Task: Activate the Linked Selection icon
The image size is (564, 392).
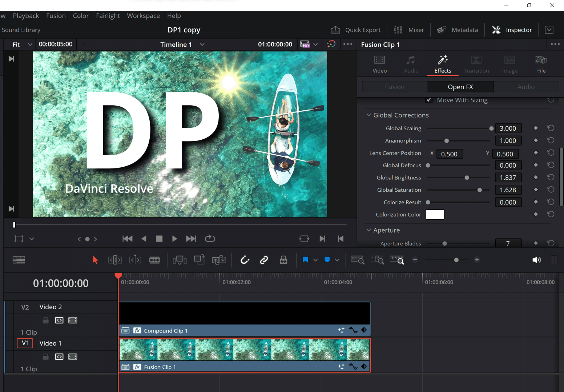Action: coord(264,260)
